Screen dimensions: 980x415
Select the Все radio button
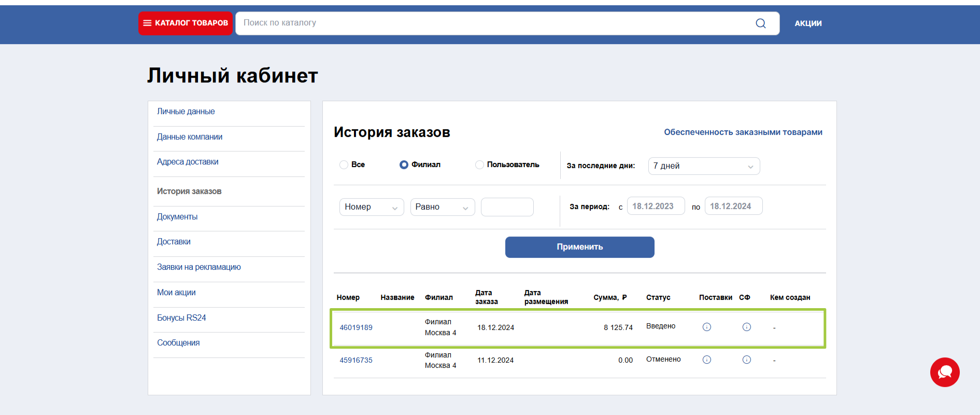[x=344, y=164]
